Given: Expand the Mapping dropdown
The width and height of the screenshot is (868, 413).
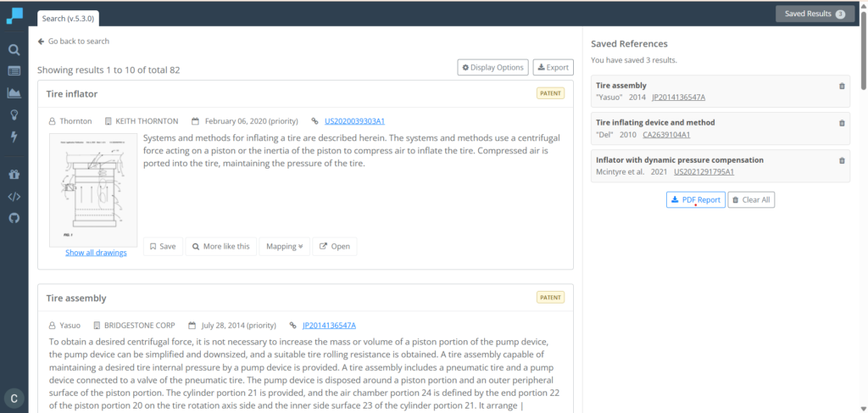Looking at the screenshot, I should tap(285, 247).
